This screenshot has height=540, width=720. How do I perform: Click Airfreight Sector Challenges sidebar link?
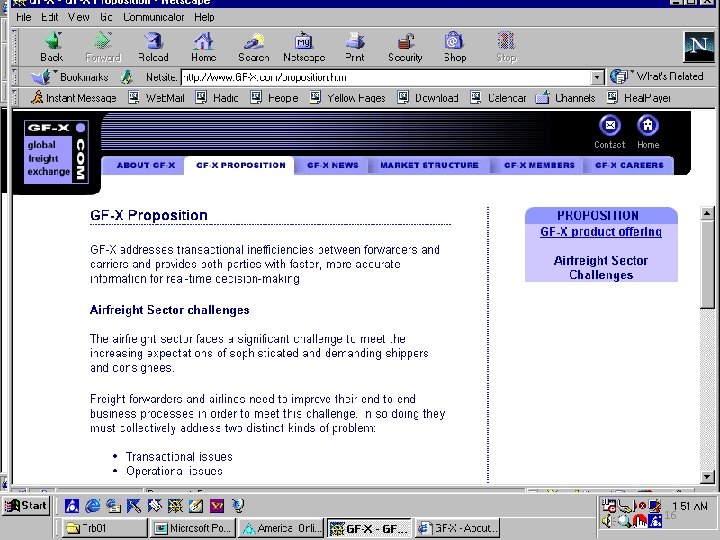pyautogui.click(x=601, y=268)
